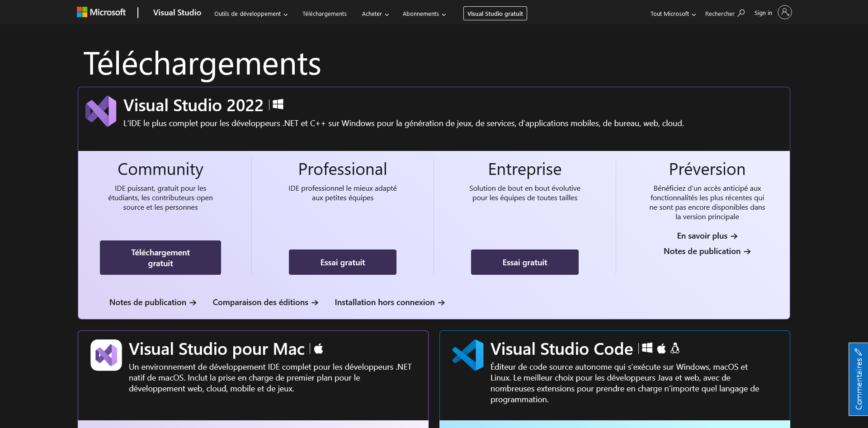Expand the Abonnements dropdown

coord(424,14)
